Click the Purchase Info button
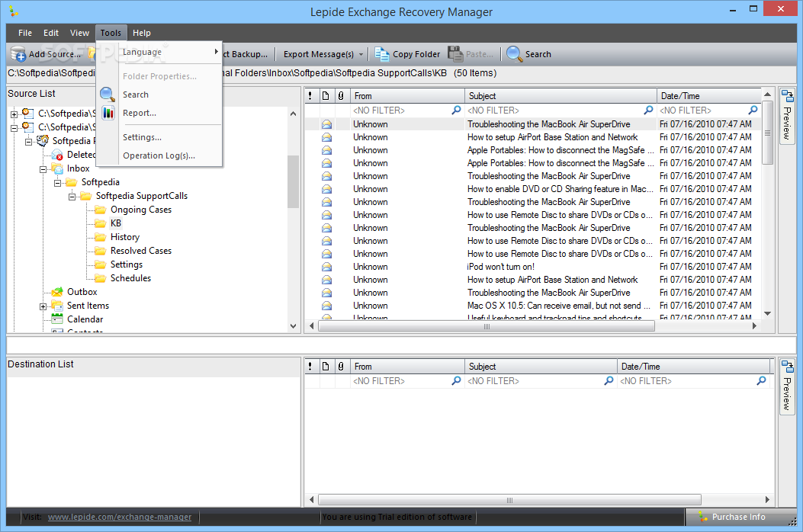This screenshot has width=803, height=532. (x=740, y=518)
